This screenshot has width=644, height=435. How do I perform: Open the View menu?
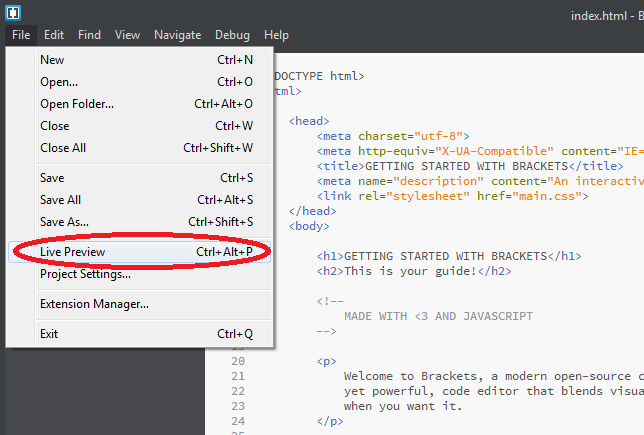[x=127, y=35]
